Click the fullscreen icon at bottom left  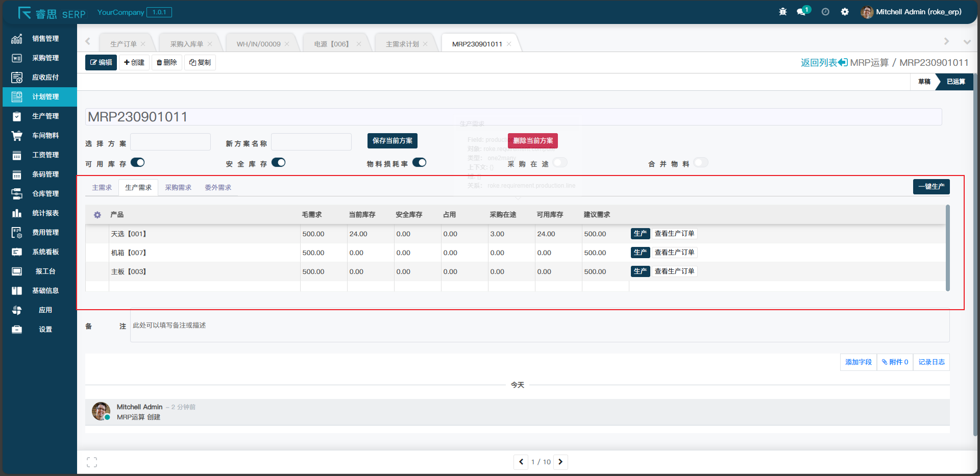coord(92,462)
